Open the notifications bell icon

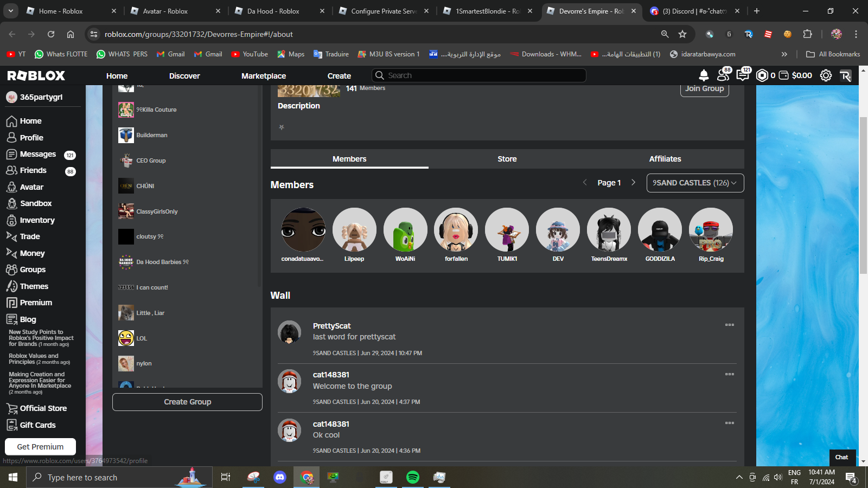(x=704, y=75)
